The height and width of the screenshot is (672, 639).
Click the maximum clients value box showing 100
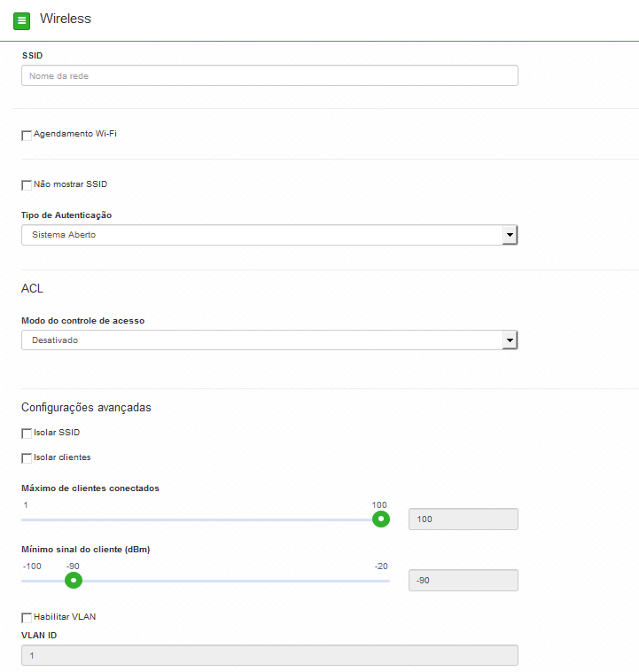464,520
